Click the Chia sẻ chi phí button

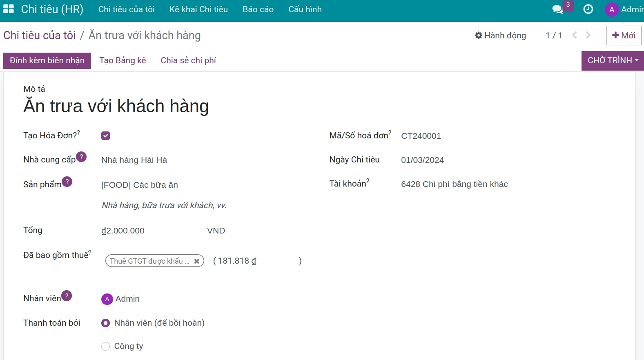pyautogui.click(x=188, y=60)
